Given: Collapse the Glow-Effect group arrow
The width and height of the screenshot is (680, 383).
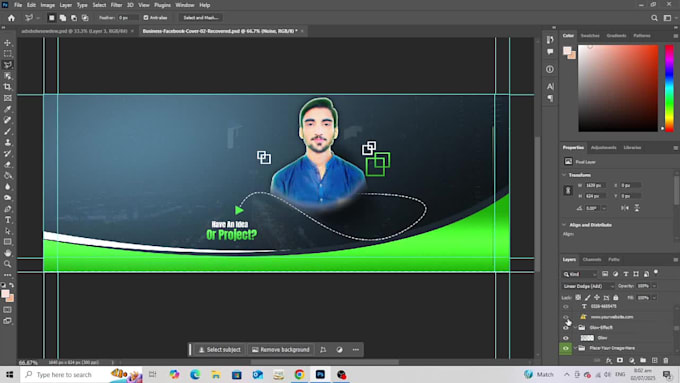Looking at the screenshot, I should [x=575, y=327].
